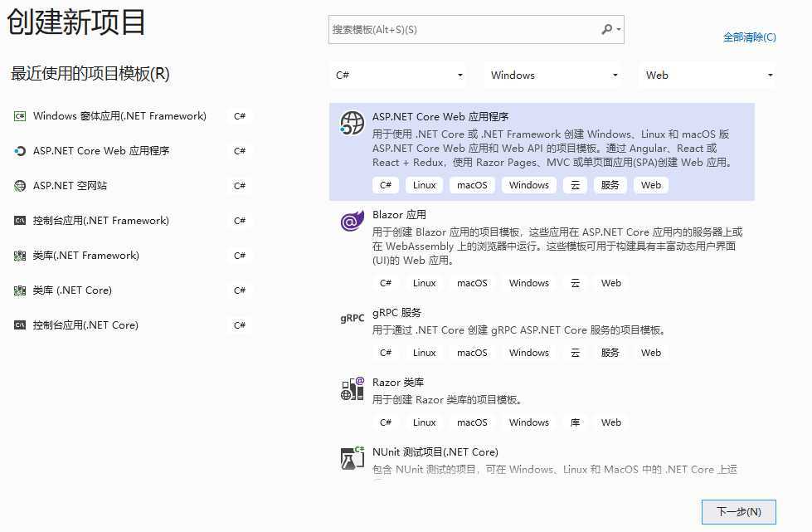Click the Blazor 应用 description text

557,246
